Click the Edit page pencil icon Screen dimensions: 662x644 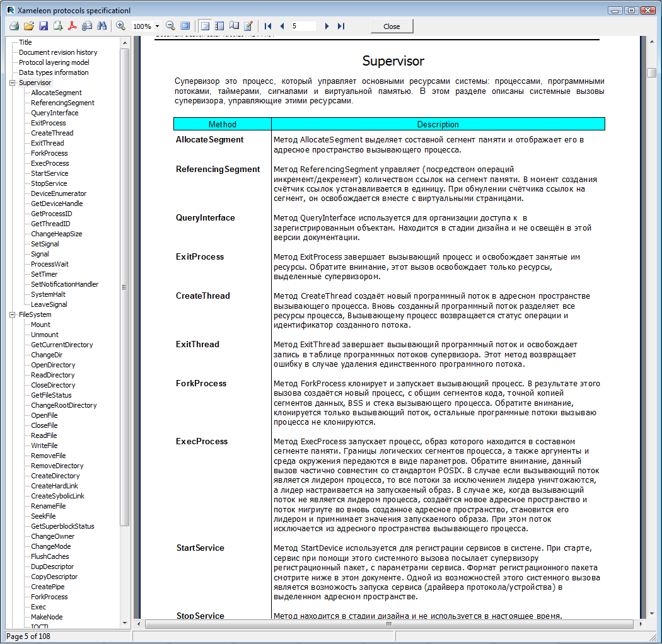(248, 26)
